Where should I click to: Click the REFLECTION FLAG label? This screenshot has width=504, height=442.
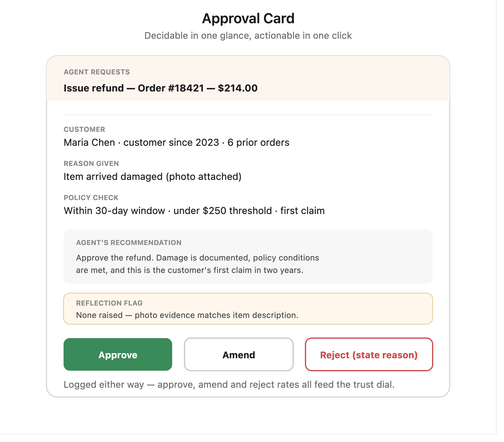tap(109, 303)
